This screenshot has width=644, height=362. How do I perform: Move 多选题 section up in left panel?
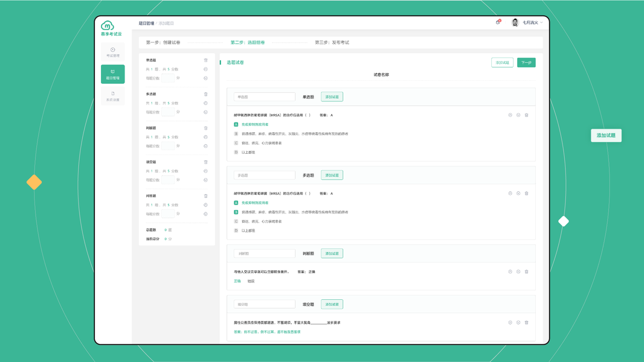coord(206,103)
